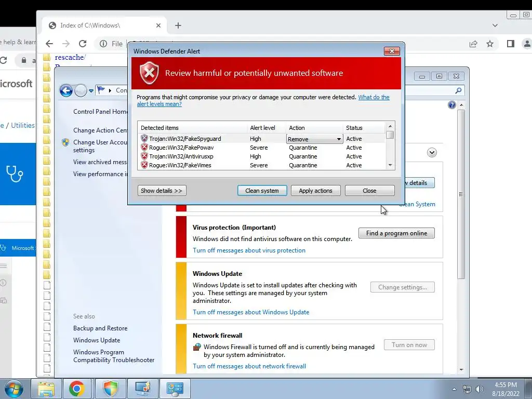Open the Chrome tab search dropdown

click(495, 25)
